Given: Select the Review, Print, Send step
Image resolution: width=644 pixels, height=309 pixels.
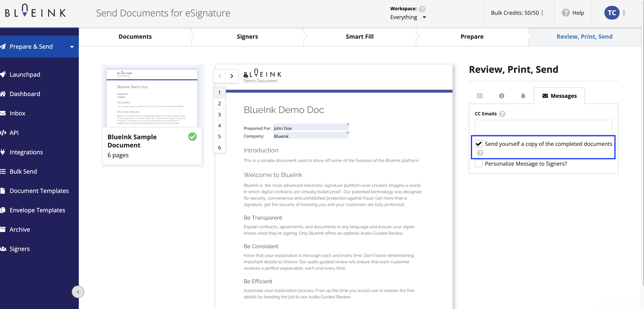Looking at the screenshot, I should click(585, 37).
